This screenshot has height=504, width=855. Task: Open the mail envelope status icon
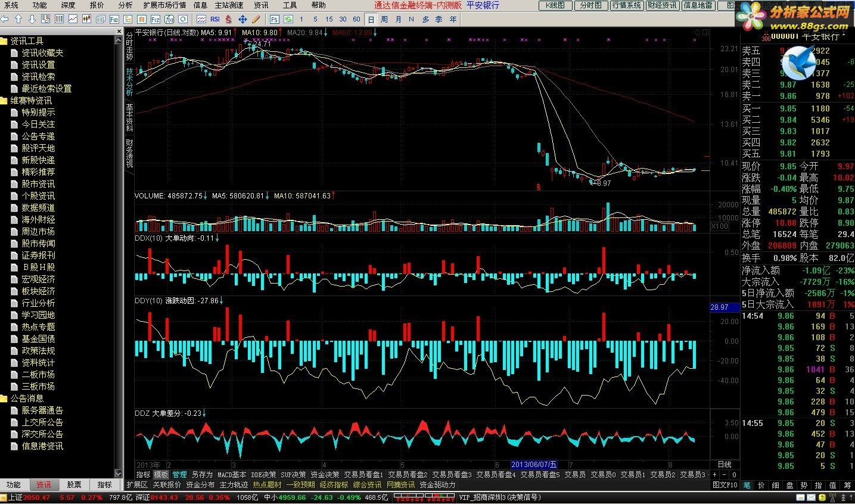[811, 497]
